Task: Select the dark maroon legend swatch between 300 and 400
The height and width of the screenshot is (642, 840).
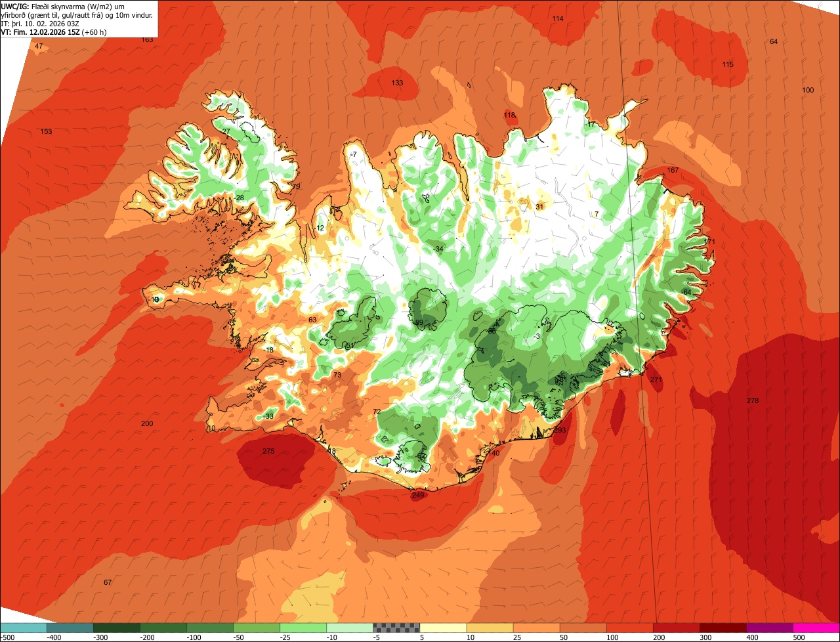Action: click(723, 628)
